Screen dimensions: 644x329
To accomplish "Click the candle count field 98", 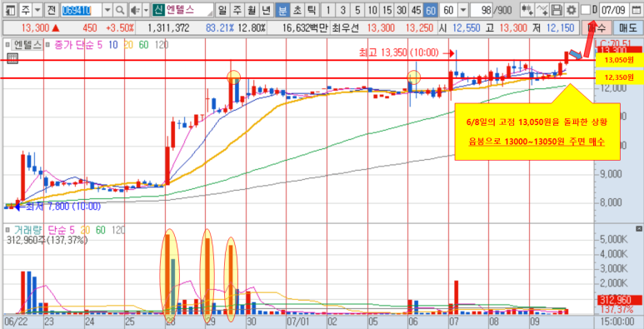I will point(482,10).
